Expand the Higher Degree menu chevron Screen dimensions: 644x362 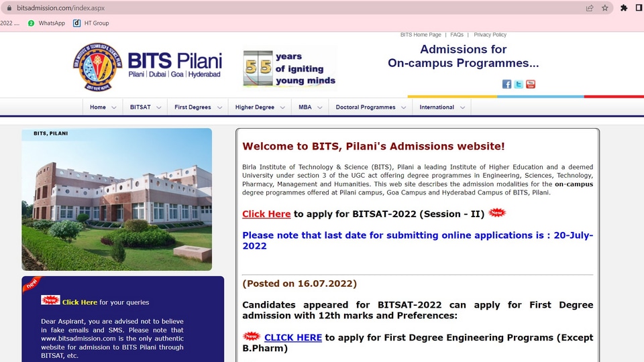282,107
